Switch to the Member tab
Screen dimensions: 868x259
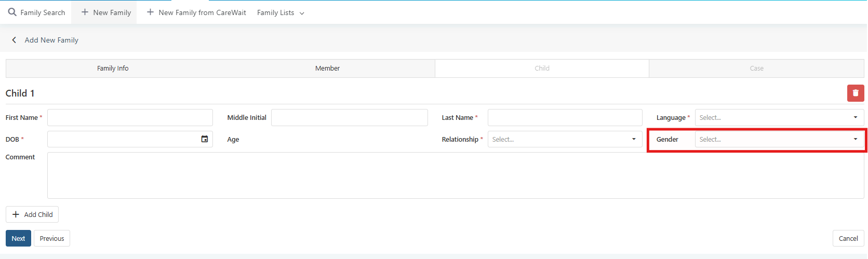(x=327, y=68)
